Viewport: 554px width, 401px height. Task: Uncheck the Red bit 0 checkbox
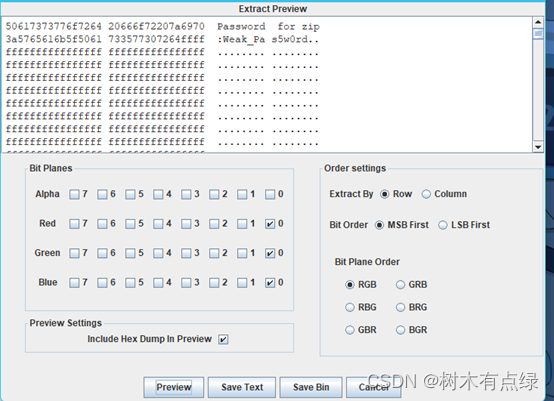(270, 224)
